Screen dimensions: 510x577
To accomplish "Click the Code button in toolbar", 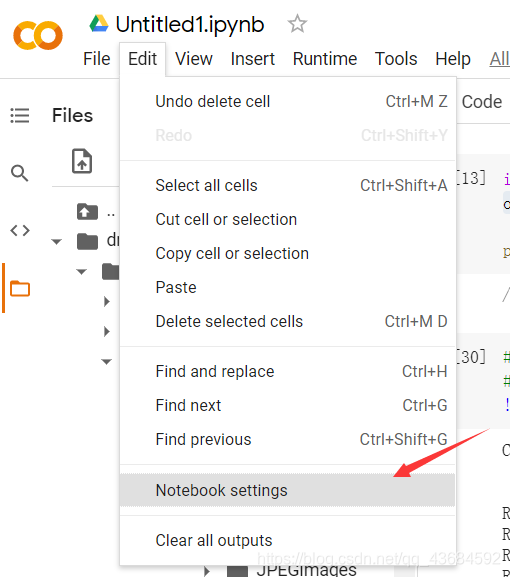I will (482, 102).
